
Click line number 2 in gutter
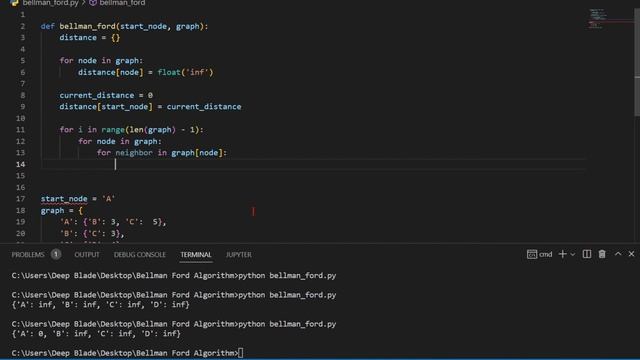22,26
